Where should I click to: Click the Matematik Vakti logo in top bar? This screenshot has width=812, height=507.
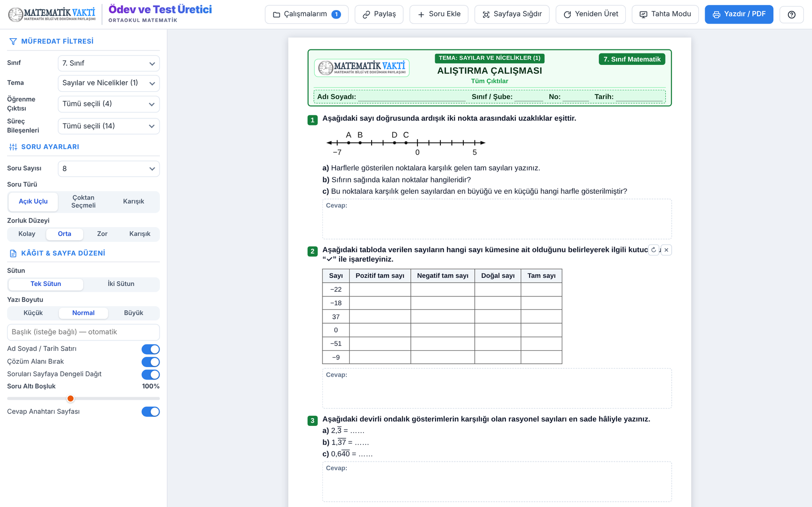(x=52, y=14)
